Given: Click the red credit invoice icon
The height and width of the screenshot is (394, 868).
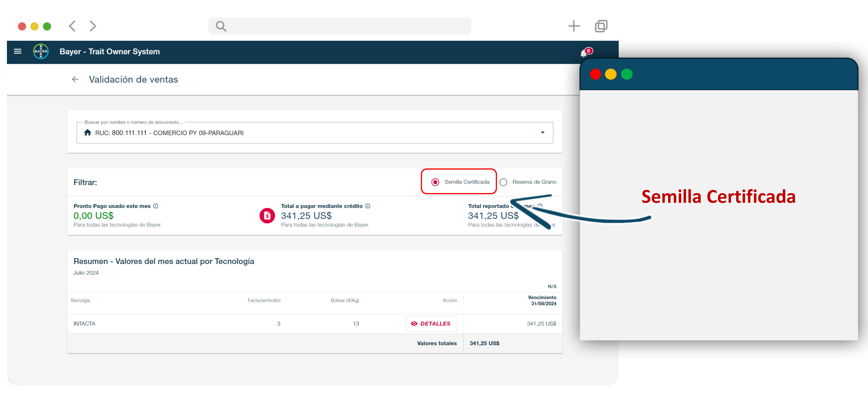Looking at the screenshot, I should pos(267,215).
